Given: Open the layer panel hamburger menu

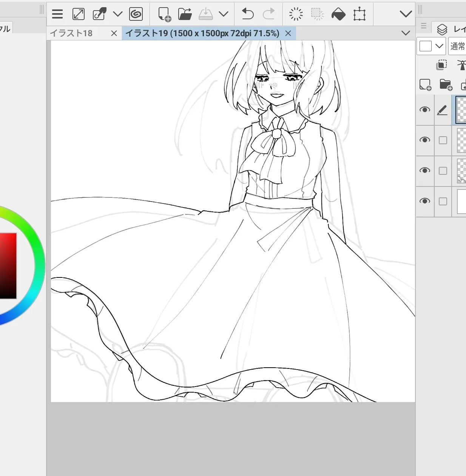Looking at the screenshot, I should (424, 26).
